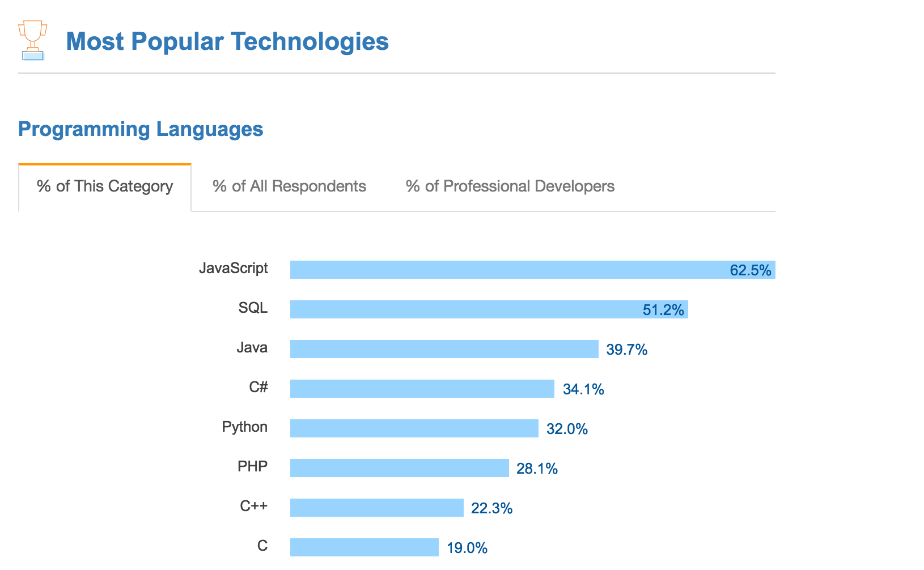Click the JavaScript language label
Viewport: 924px width, 570px height.
pyautogui.click(x=233, y=268)
